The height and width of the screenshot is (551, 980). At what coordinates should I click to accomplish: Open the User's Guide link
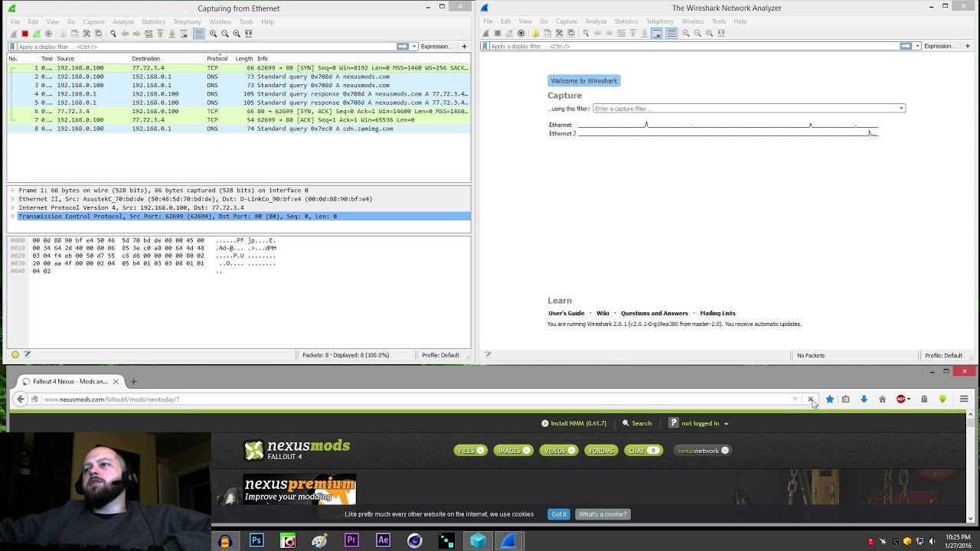566,313
